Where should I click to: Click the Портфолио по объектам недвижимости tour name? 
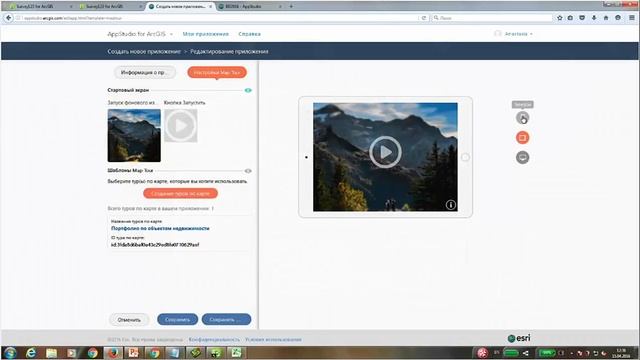click(160, 229)
